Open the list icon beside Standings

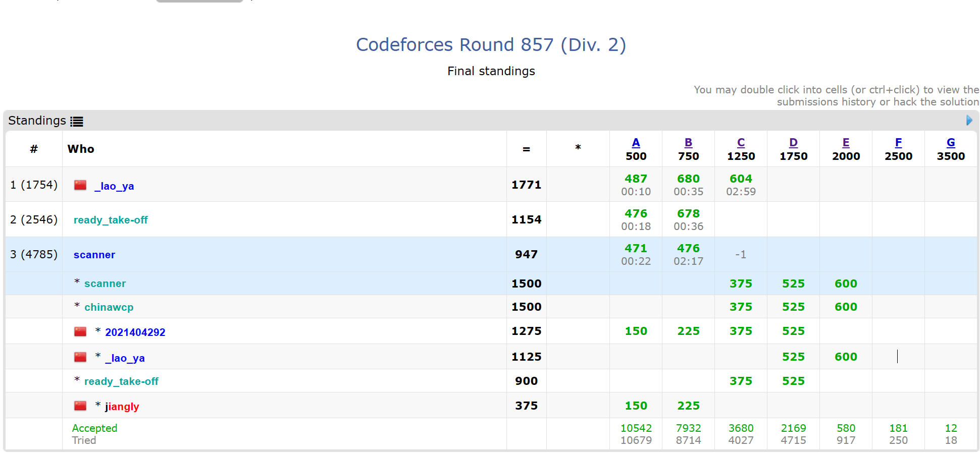[77, 121]
